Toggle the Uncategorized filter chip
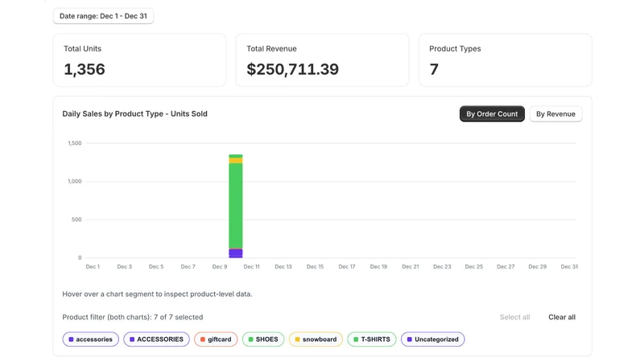Screen dimensions: 644x362 click(432, 339)
